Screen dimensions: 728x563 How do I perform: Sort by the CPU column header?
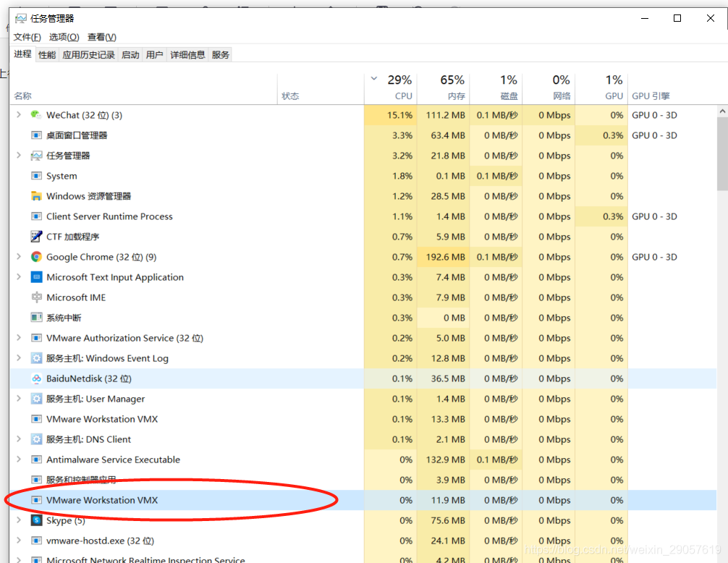391,88
